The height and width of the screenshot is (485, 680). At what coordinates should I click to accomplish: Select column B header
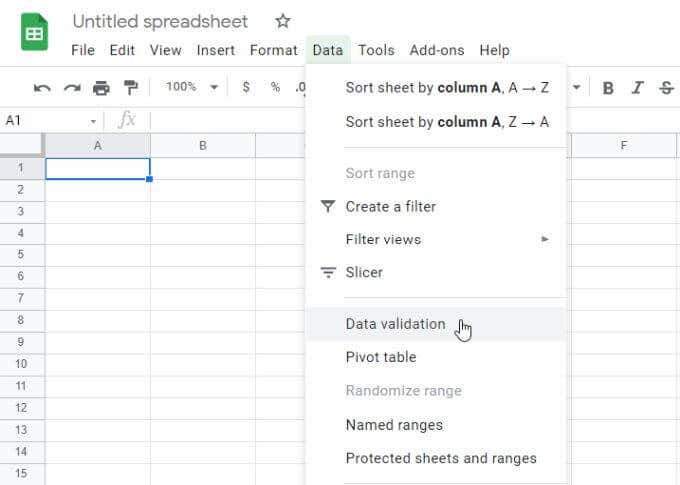click(x=203, y=146)
